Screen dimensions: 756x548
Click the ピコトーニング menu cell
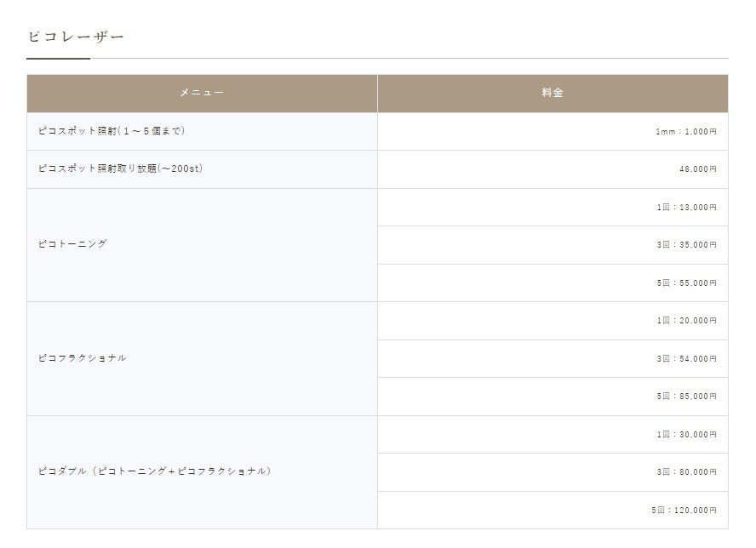(x=202, y=245)
